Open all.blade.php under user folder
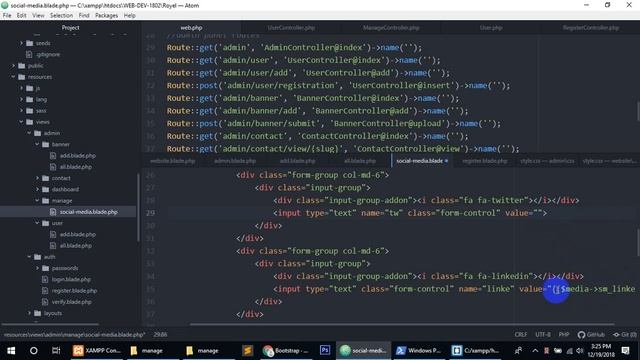This screenshot has width=640, height=360. click(x=76, y=246)
